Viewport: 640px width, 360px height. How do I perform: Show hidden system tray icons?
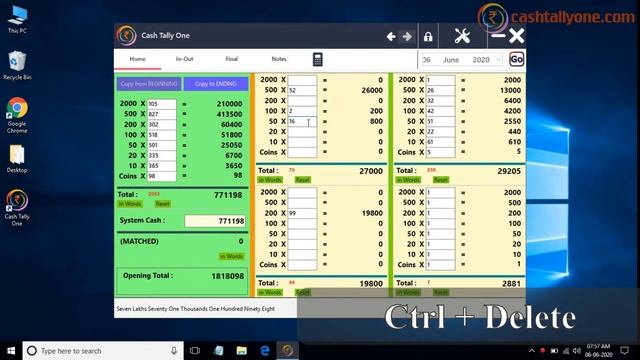click(x=531, y=351)
